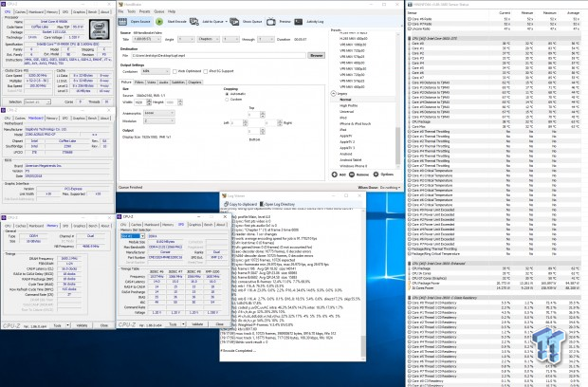Enable the Web Optimized checkbox
The image size is (588, 387).
(175, 71)
